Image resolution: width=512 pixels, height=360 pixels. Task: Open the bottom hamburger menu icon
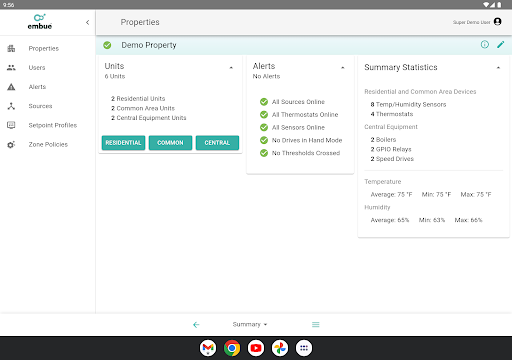pos(316,325)
